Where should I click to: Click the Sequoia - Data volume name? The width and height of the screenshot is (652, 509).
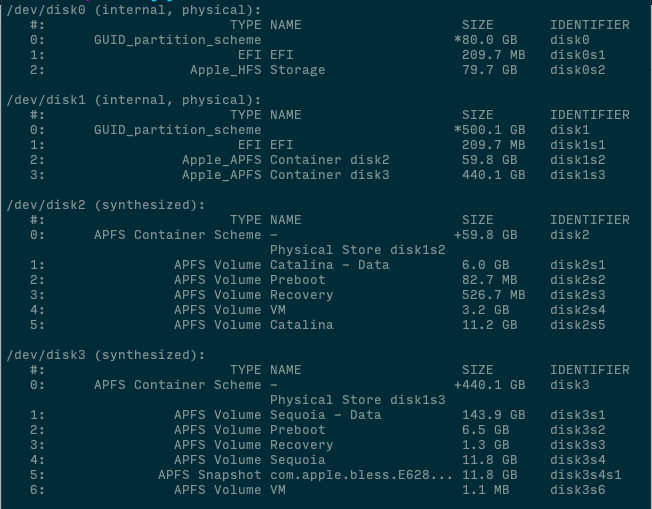(326, 415)
